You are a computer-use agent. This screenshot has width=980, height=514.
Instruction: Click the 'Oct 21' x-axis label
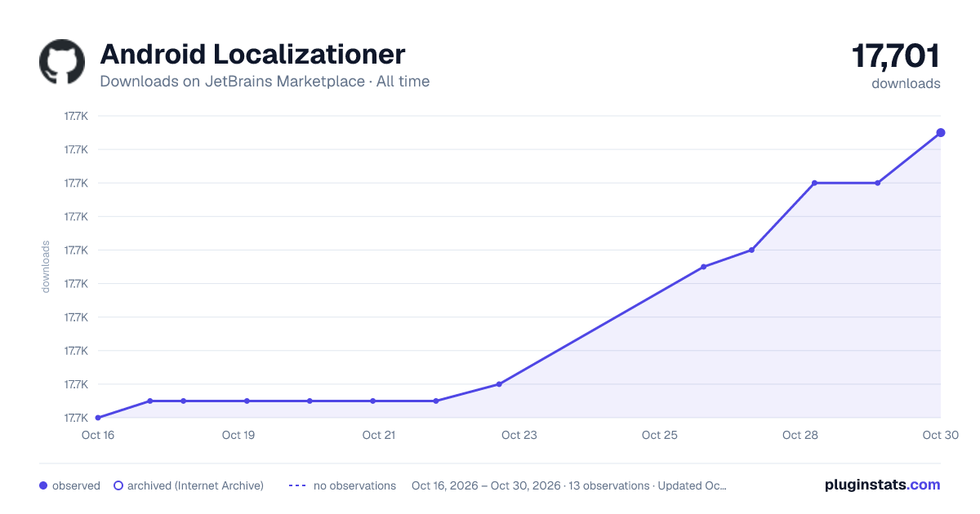(379, 435)
